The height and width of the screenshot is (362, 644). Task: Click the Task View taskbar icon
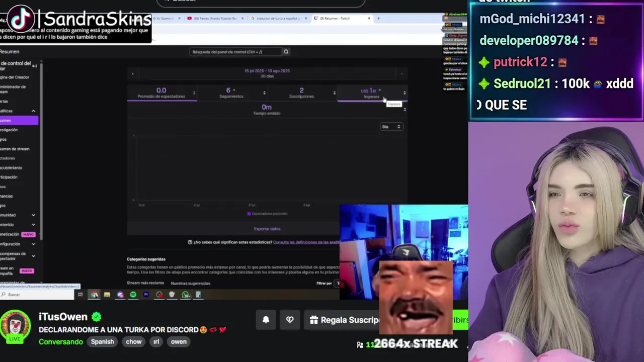coord(80,295)
